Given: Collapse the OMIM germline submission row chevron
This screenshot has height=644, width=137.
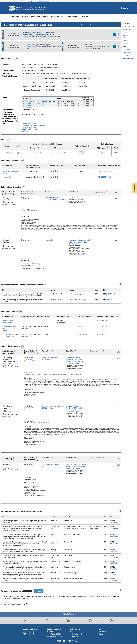Looking at the screenshot, I should [116, 198].
